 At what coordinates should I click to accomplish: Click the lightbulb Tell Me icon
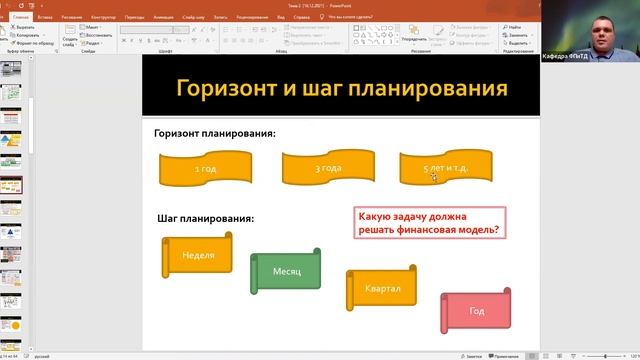(x=322, y=17)
